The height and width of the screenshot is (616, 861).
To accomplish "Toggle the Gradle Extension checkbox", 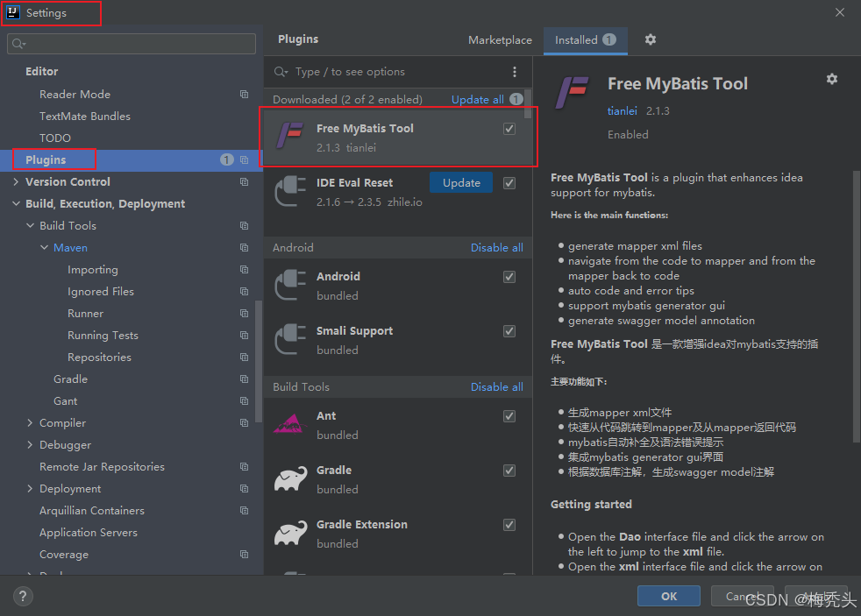I will click(x=509, y=524).
